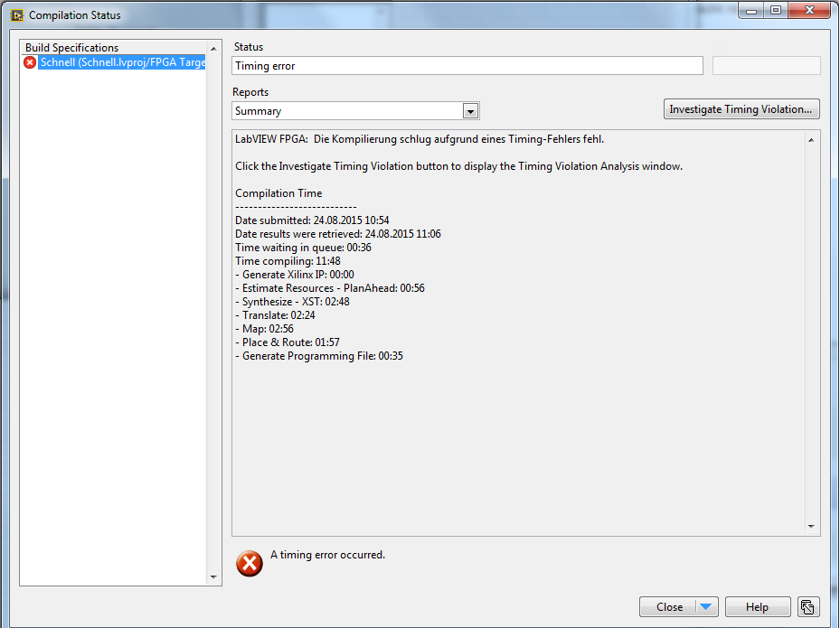The height and width of the screenshot is (628, 840).
Task: Click 'Date results were retrieved' line
Action: point(337,234)
